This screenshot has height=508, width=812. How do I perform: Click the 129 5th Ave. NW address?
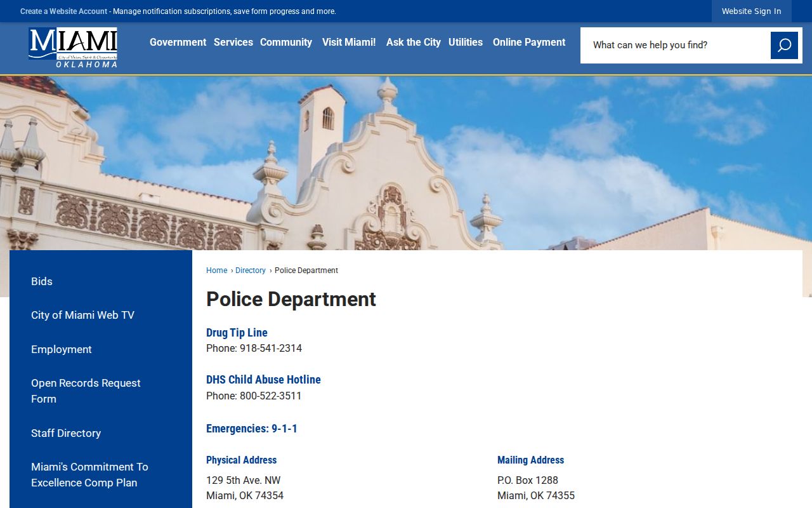[x=243, y=481]
